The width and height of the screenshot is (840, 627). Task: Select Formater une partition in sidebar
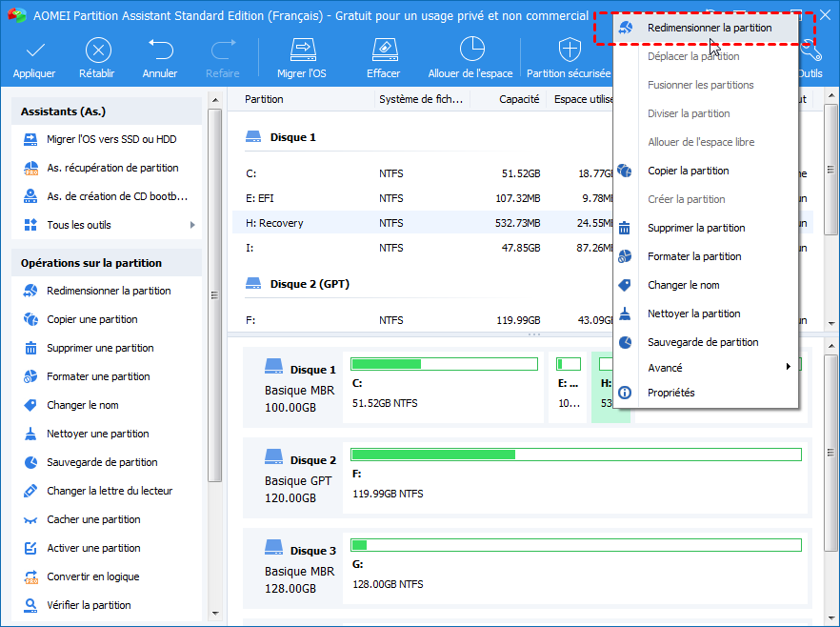tap(98, 376)
